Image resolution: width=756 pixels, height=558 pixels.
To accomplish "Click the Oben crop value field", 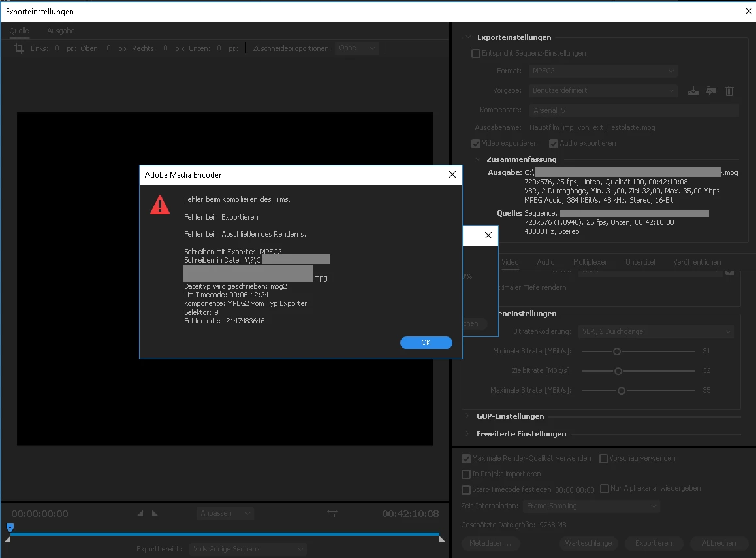I will coord(108,48).
